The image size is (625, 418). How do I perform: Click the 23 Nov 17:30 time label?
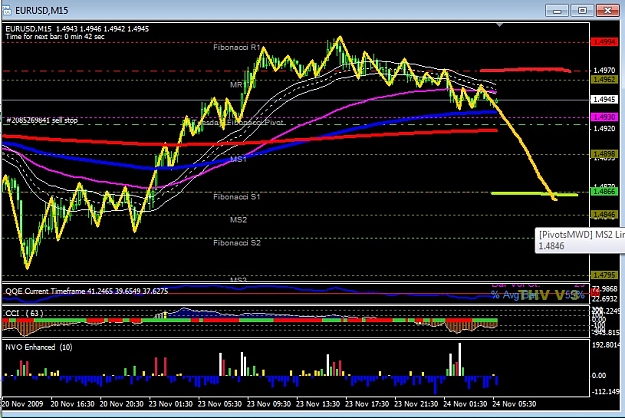coord(367,404)
